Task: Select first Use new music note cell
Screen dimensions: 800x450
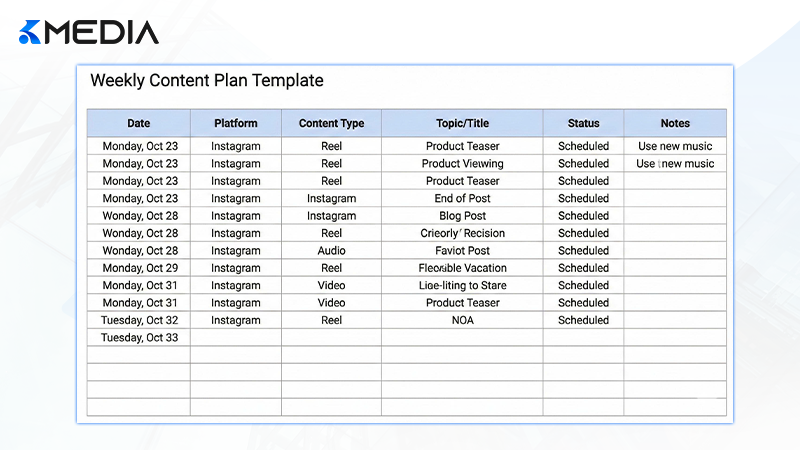Action: tap(675, 146)
